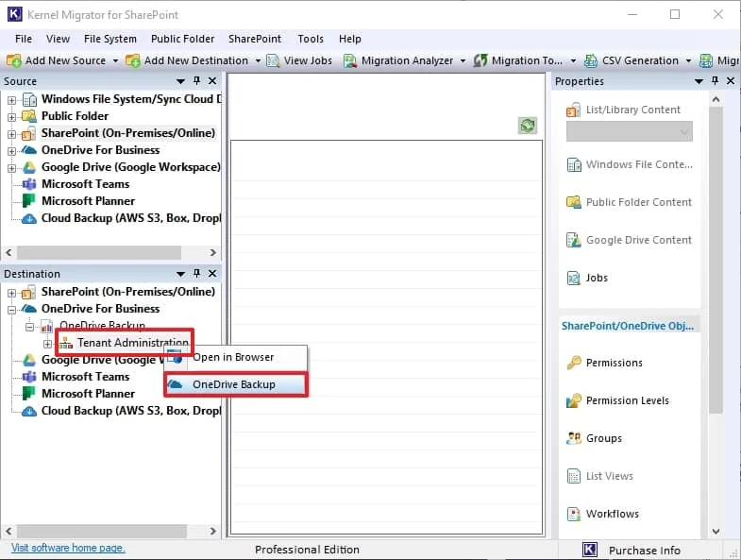Click the Add New Source toolbar icon
The height and width of the screenshot is (560, 741).
point(14,60)
